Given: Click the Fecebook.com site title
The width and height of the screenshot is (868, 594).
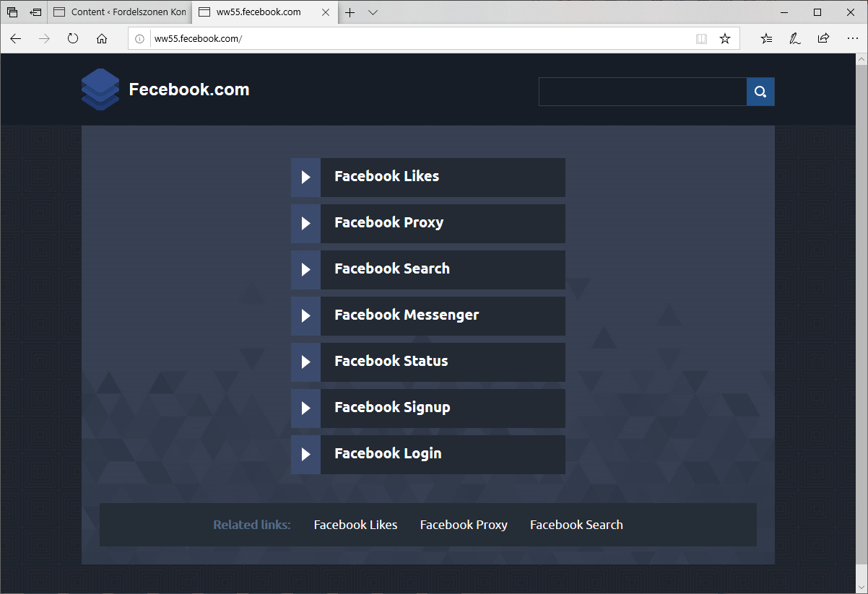Looking at the screenshot, I should click(x=189, y=89).
